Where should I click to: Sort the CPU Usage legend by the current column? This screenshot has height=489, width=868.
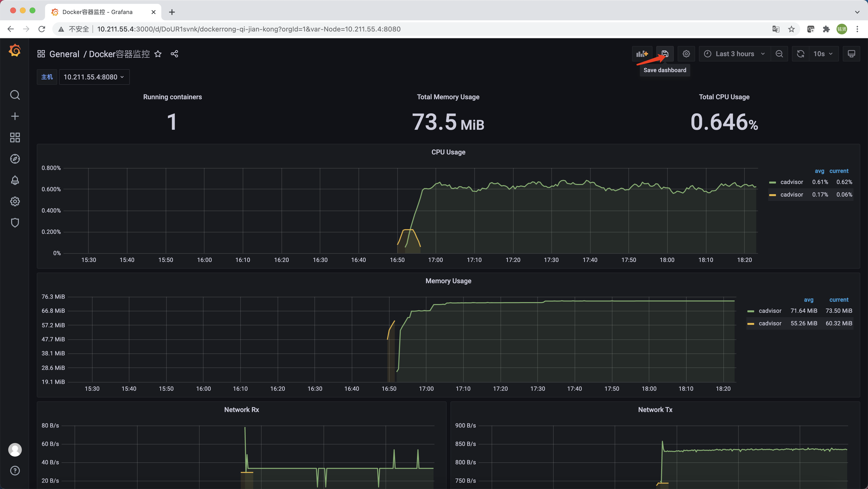point(839,171)
